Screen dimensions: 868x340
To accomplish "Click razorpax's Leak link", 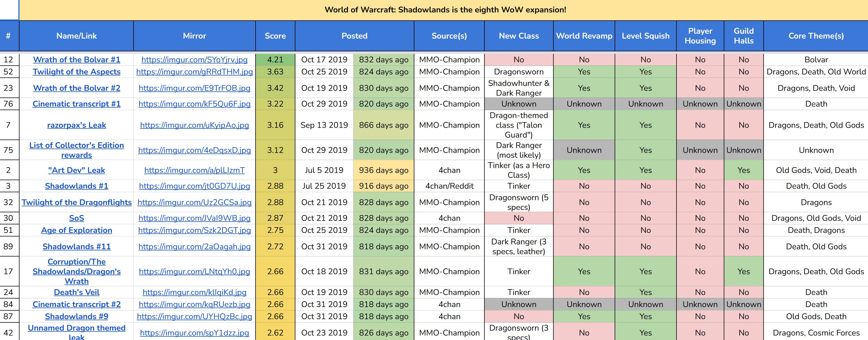I will [76, 125].
